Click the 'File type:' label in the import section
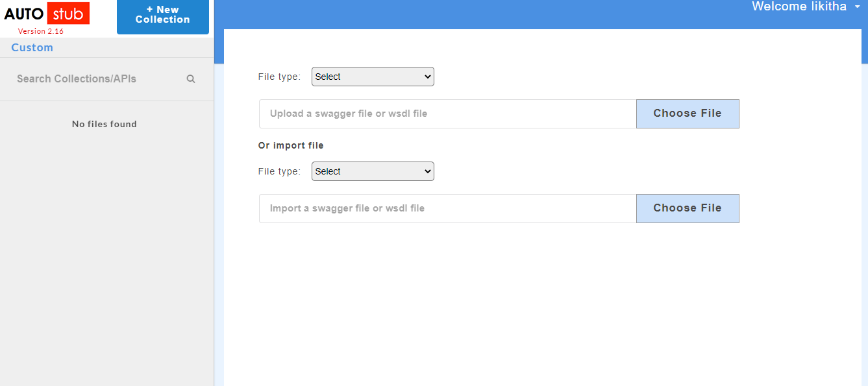868x386 pixels. pyautogui.click(x=279, y=171)
